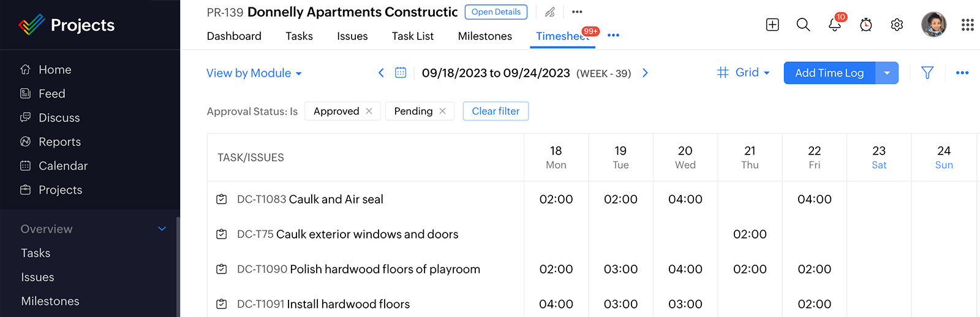The width and height of the screenshot is (980, 317).
Task: Remove the Approved filter chip
Action: pyautogui.click(x=369, y=111)
